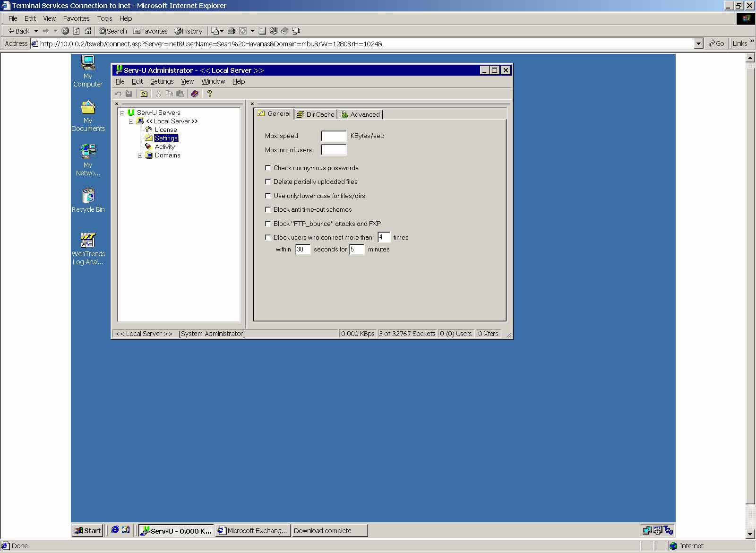Click the Max. speed input field
Viewport: 756px width, 553px height.
(x=334, y=136)
